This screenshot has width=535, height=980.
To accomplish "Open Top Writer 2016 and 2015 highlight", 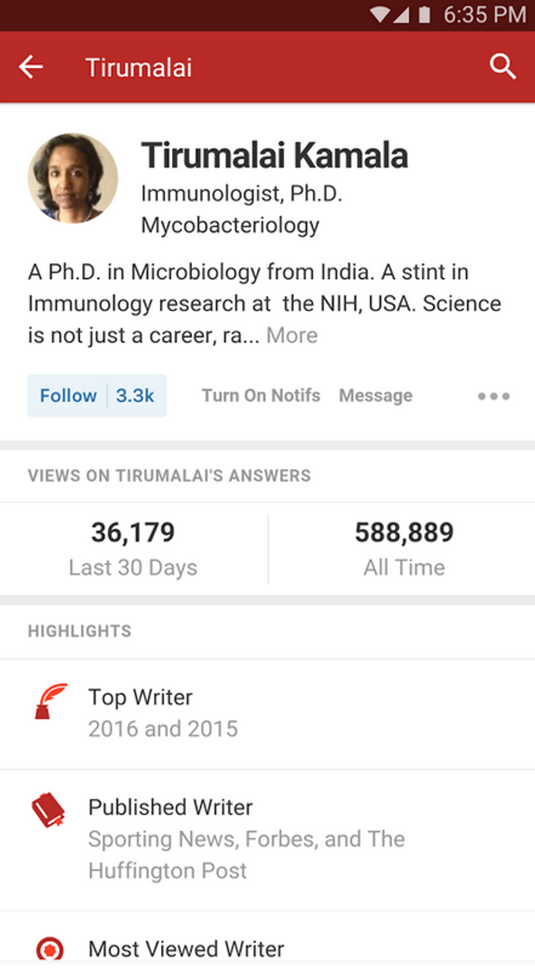I will pyautogui.click(x=163, y=713).
